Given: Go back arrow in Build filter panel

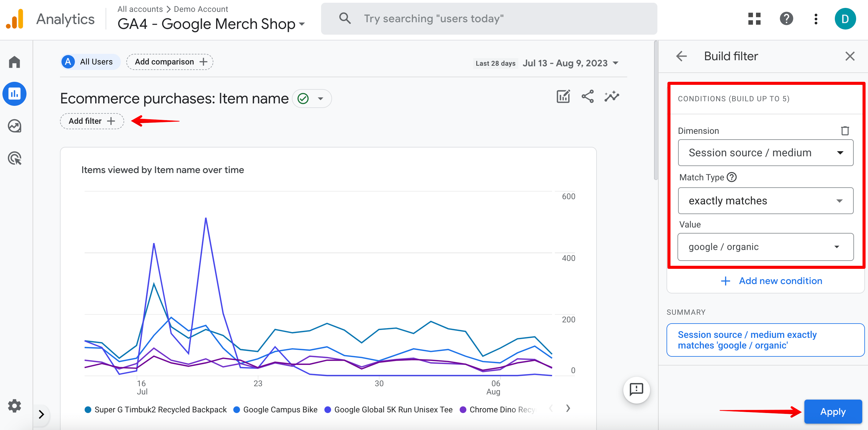Looking at the screenshot, I should point(681,56).
